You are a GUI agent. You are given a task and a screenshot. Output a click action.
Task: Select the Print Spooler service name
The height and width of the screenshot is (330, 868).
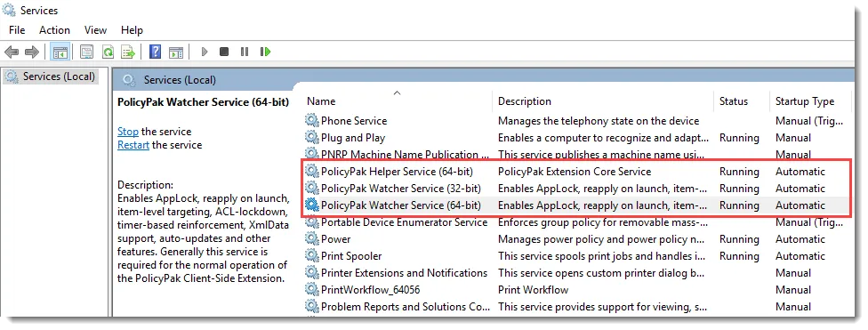351,256
